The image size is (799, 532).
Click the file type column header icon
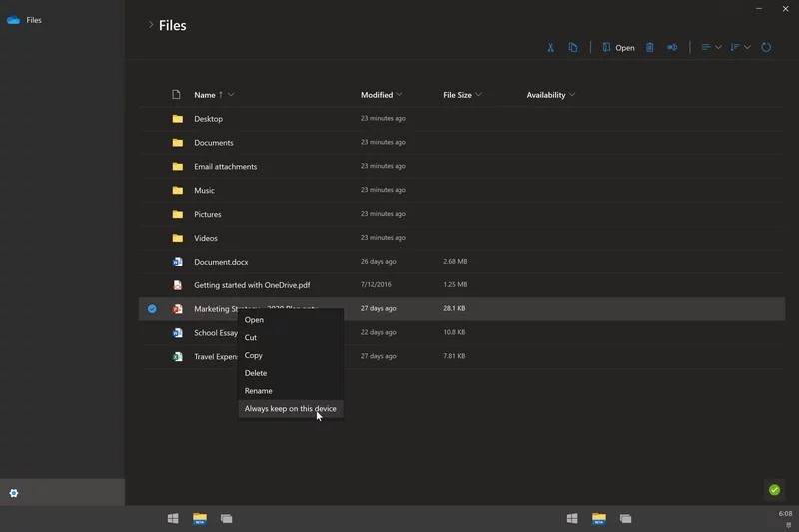[177, 94]
